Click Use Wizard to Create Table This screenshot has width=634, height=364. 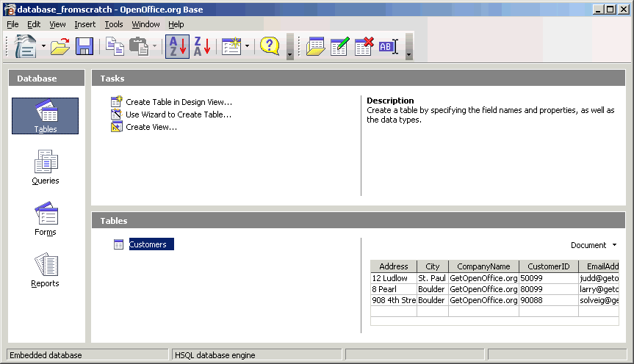pos(179,114)
